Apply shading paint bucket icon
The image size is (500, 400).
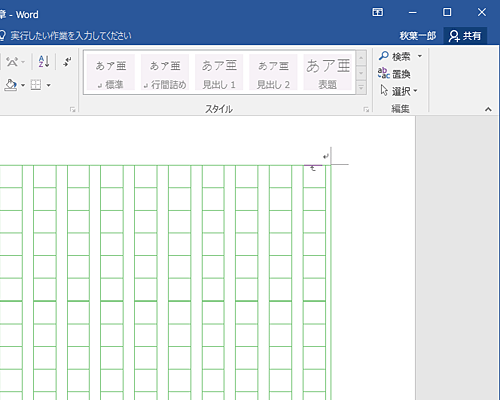(10, 85)
